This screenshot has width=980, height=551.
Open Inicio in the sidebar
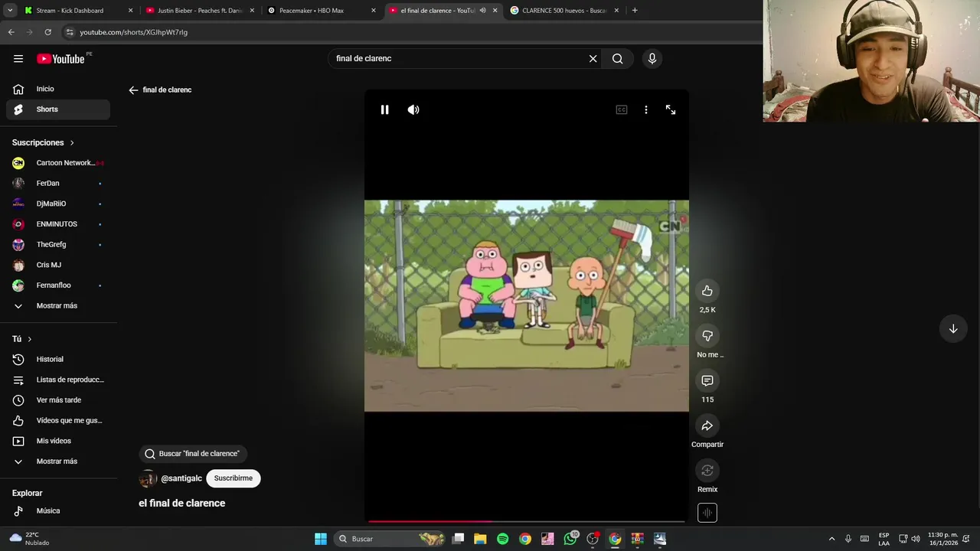pyautogui.click(x=58, y=89)
